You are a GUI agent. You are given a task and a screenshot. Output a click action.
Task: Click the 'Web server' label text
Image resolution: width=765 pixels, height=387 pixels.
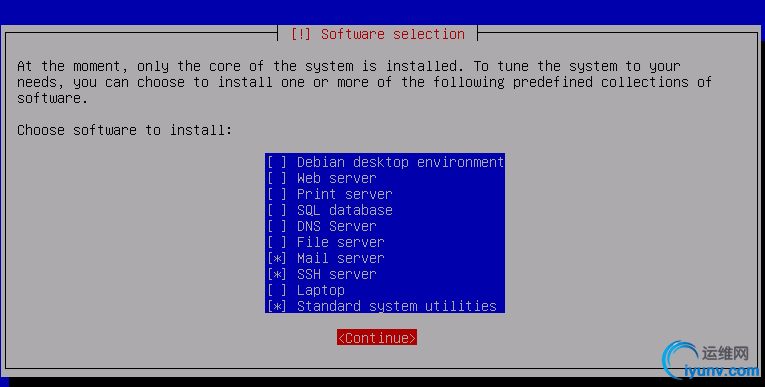337,178
